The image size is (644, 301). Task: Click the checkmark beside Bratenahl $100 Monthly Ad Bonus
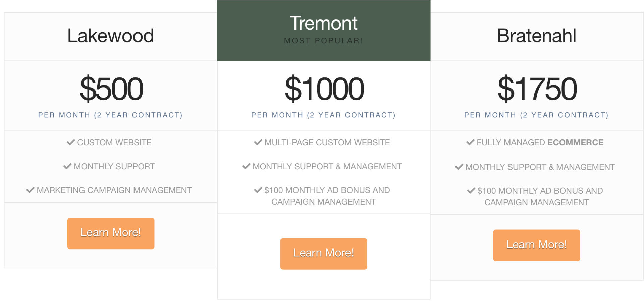(471, 191)
